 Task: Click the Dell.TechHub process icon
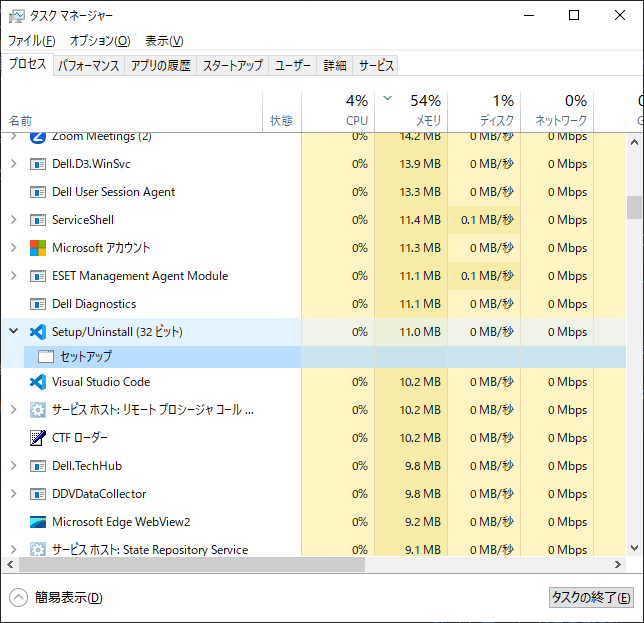[38, 466]
